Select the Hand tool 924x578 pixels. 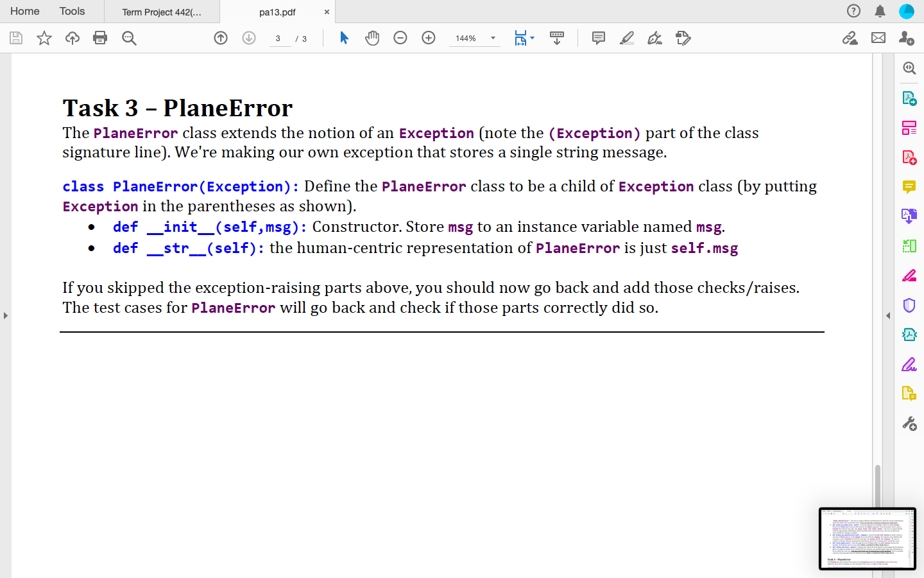pyautogui.click(x=372, y=38)
